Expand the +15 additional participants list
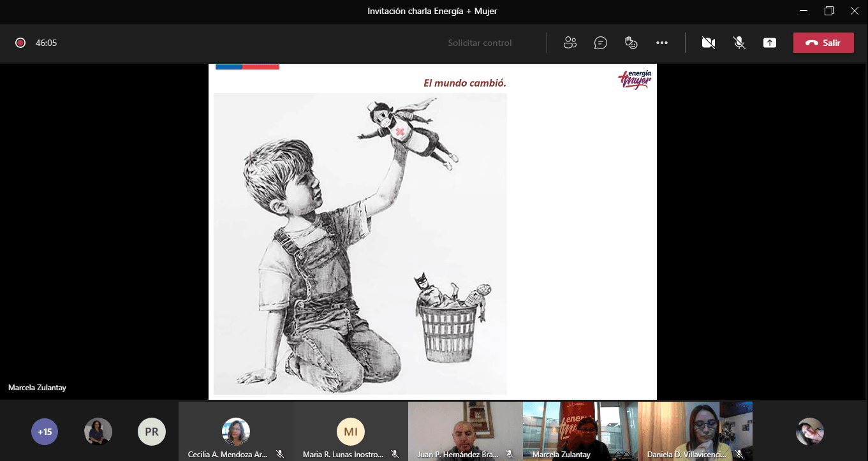Image resolution: width=868 pixels, height=461 pixels. click(45, 432)
